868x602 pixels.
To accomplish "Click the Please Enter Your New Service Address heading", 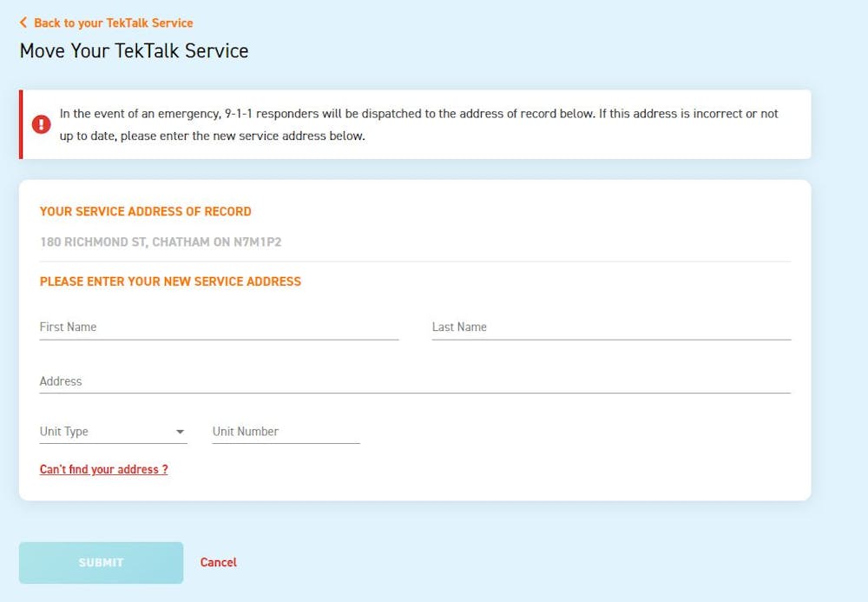I will pos(170,281).
